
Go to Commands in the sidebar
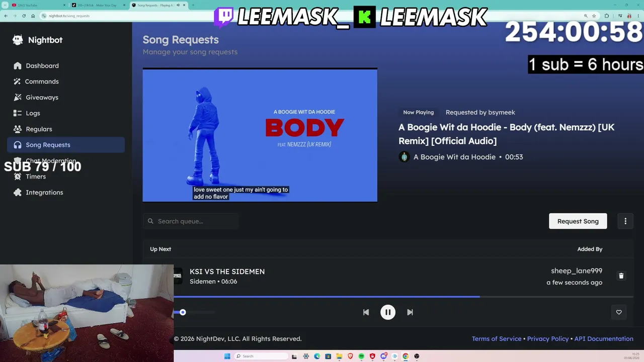[x=66, y=81]
